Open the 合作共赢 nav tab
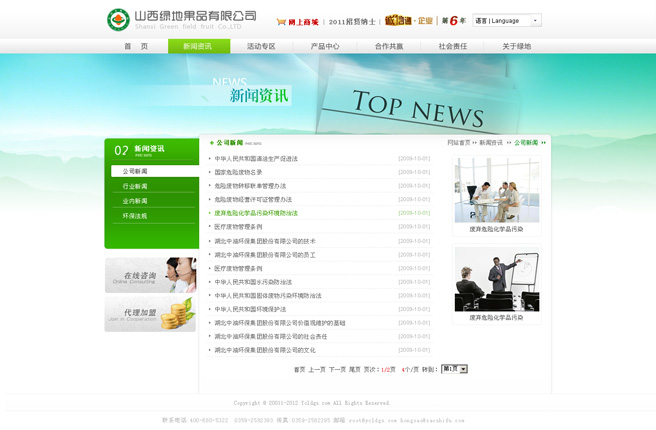Viewport: 656px width, 430px height. click(x=389, y=46)
